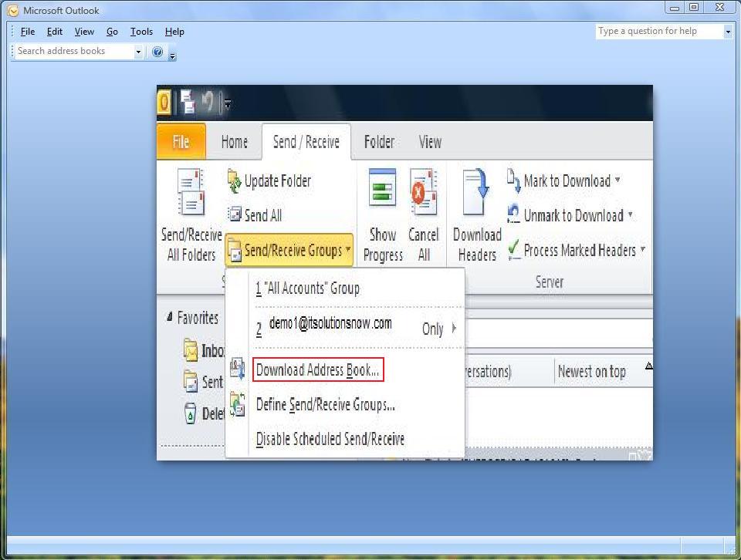
Task: Click the Define Send/Receive Groups icon
Action: pyautogui.click(x=237, y=405)
